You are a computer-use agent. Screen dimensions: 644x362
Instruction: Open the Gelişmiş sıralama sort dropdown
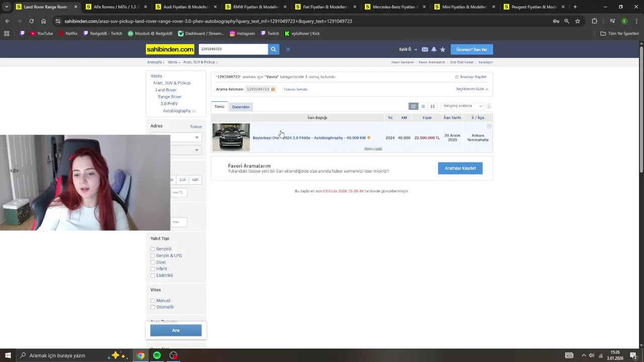click(462, 106)
